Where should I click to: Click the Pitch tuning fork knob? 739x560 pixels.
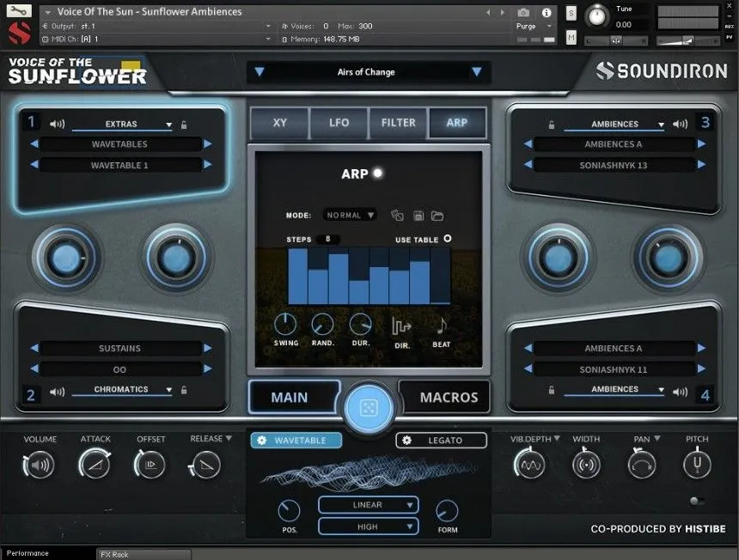(x=697, y=464)
